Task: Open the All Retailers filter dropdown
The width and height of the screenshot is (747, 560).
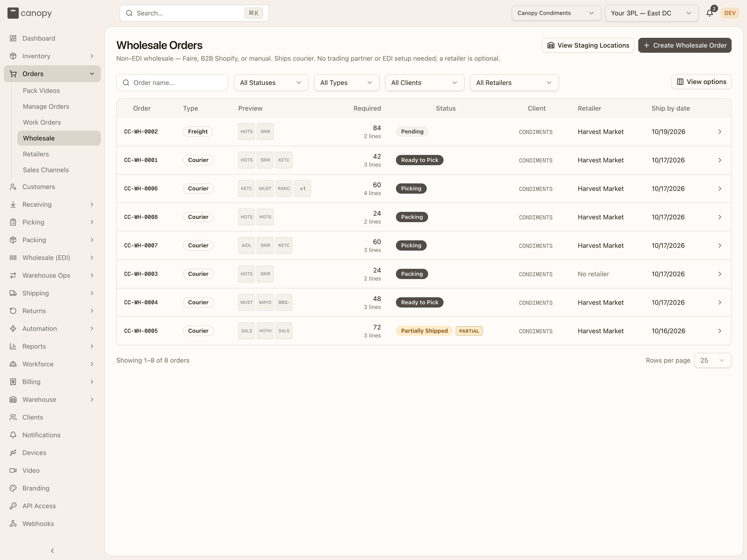Action: pyautogui.click(x=514, y=83)
